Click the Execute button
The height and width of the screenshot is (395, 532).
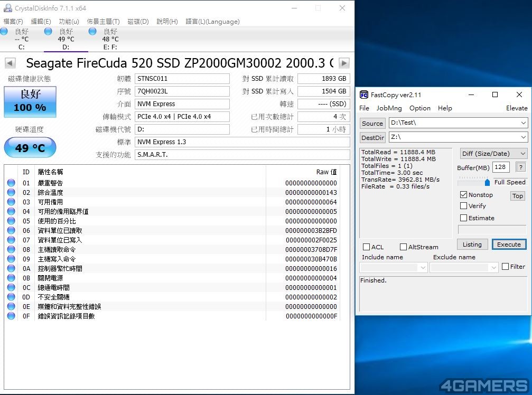tap(509, 244)
